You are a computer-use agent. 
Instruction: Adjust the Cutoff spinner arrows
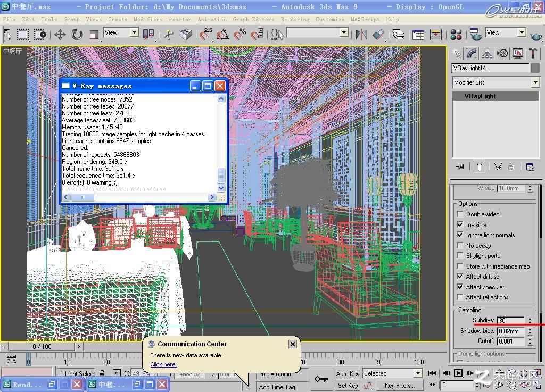click(530, 341)
